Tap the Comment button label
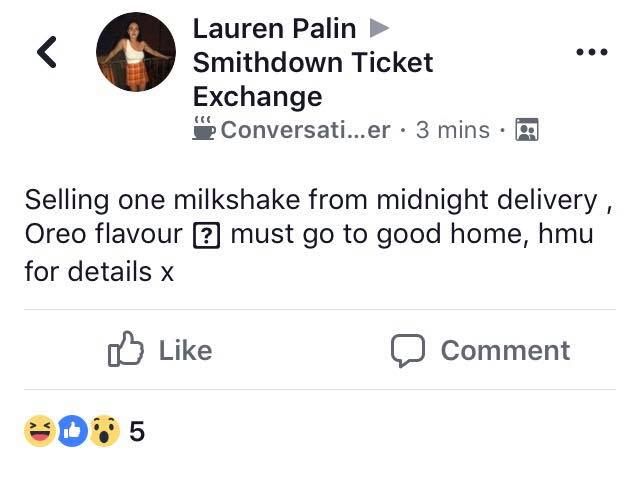640x499 pixels. (x=505, y=350)
